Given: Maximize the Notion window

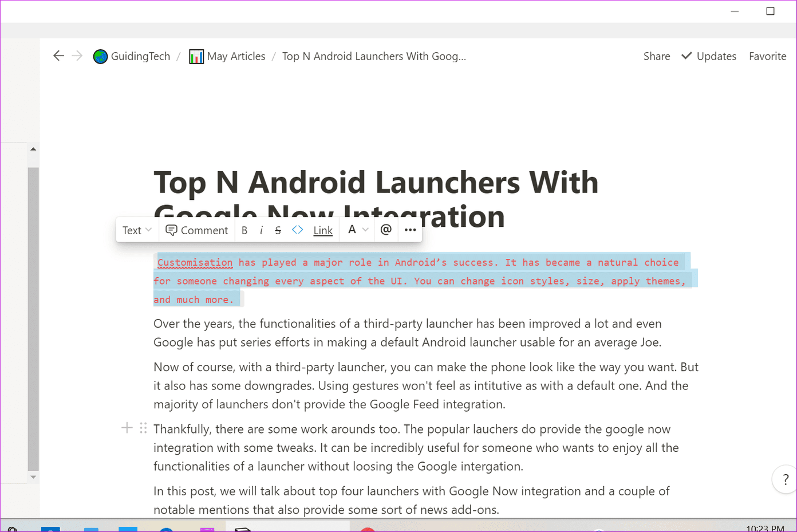Looking at the screenshot, I should 770,11.
